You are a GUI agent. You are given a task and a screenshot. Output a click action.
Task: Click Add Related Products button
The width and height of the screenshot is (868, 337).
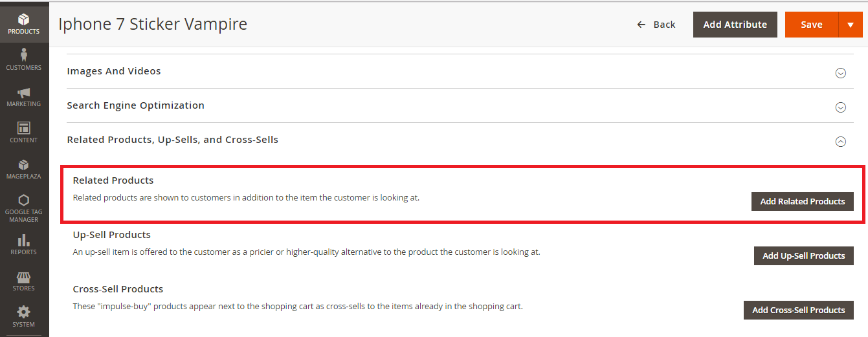pos(803,201)
